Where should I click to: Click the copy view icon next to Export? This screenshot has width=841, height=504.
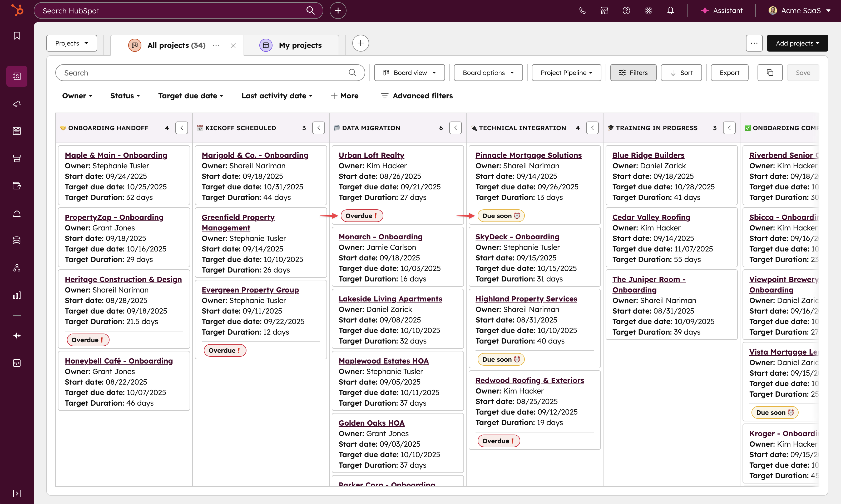[770, 73]
